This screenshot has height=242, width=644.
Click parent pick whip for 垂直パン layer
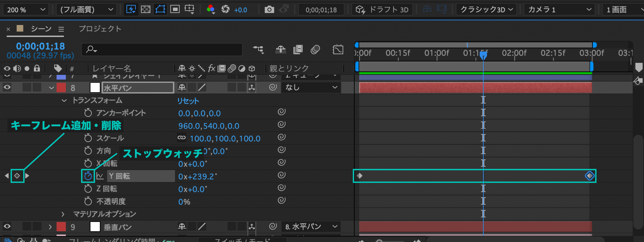point(273,226)
